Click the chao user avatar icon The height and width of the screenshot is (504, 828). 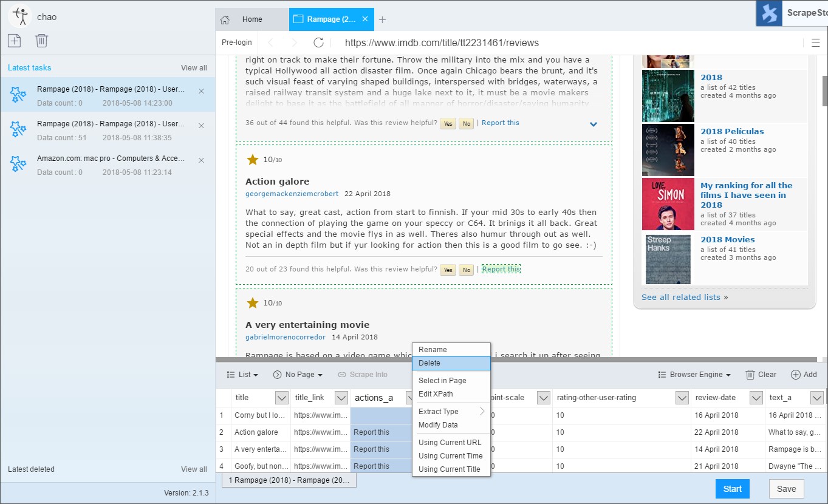coord(21,16)
